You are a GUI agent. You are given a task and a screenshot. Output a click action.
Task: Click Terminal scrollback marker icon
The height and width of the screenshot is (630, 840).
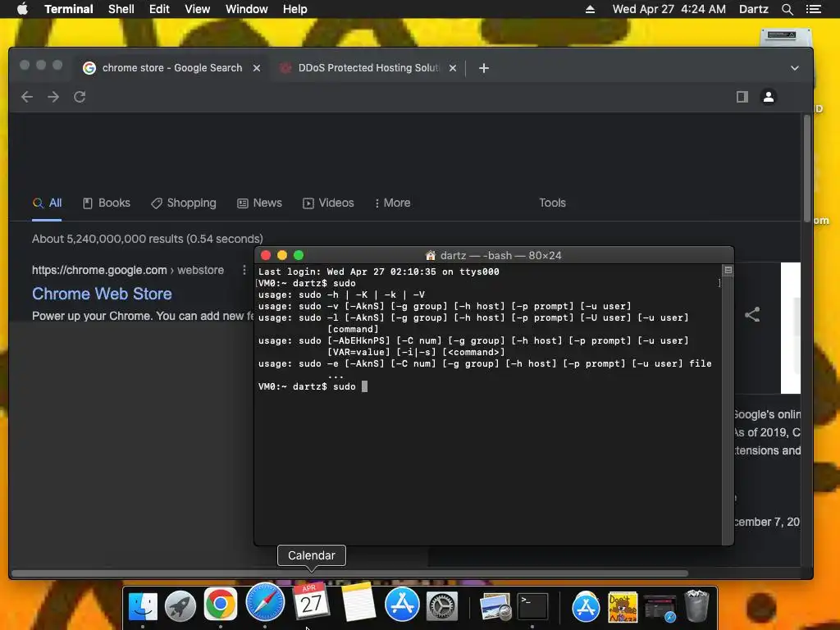tap(728, 270)
